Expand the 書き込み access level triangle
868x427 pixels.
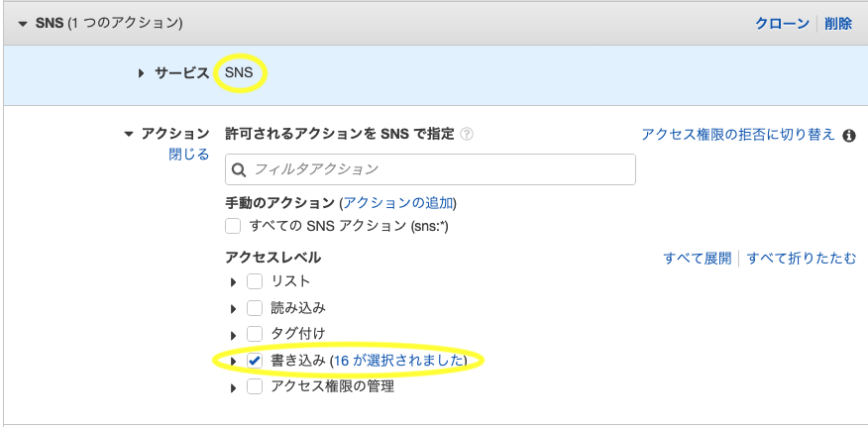[233, 361]
